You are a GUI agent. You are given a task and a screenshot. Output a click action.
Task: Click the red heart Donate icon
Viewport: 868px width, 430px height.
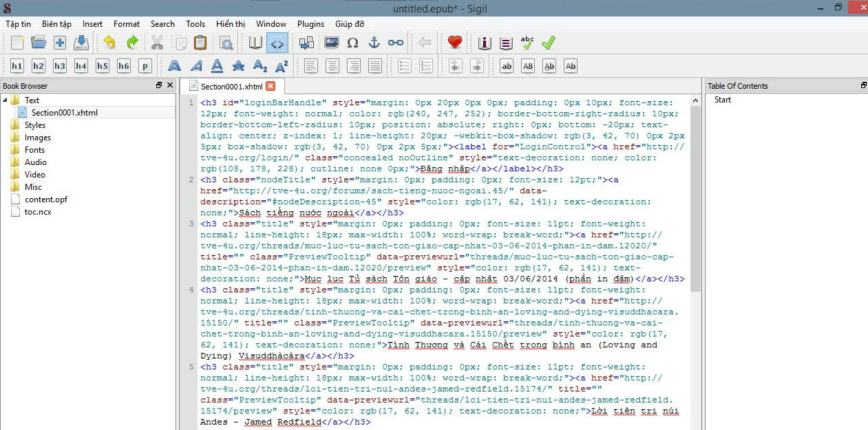[454, 43]
